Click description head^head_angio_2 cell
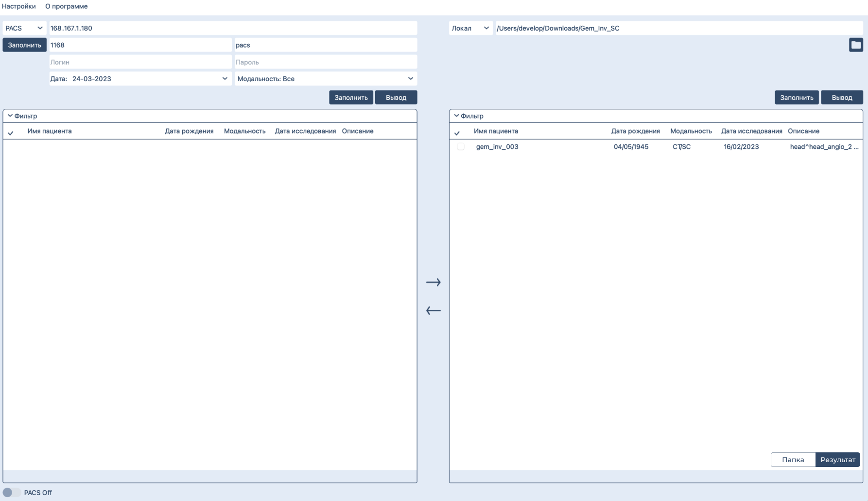Screen dimensions: 868x501 [824, 146]
